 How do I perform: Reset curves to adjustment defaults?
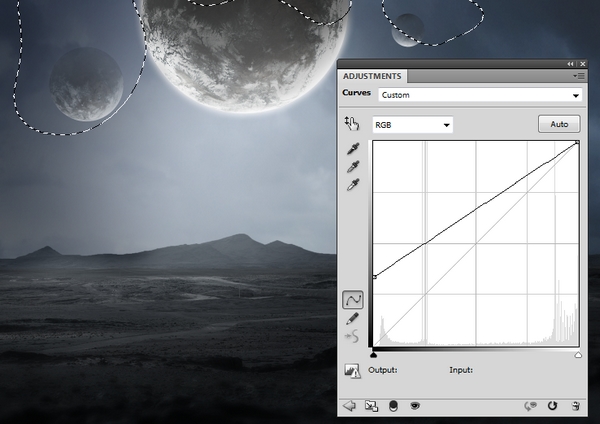552,406
